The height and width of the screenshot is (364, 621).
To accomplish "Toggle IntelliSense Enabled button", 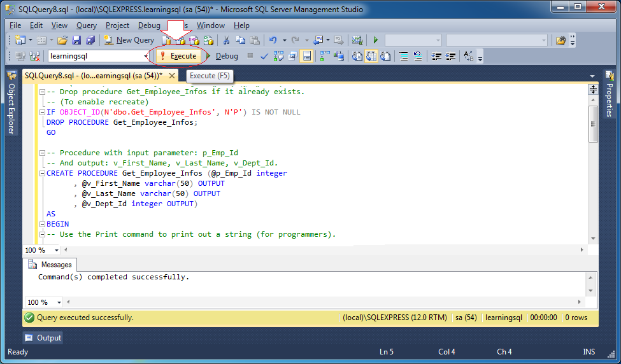I will tap(306, 56).
